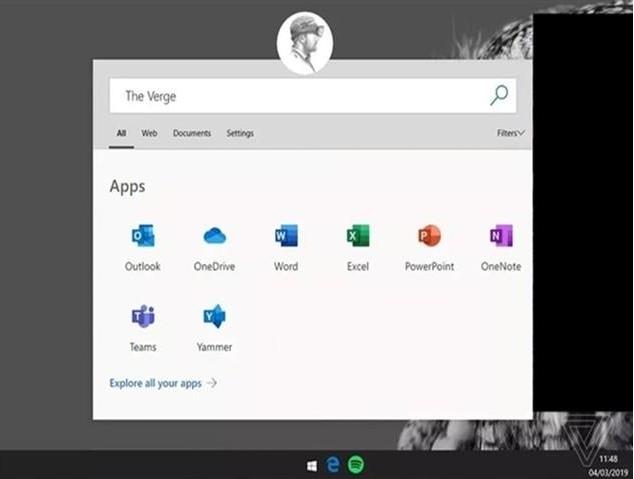This screenshot has width=634, height=479.
Task: Click the magnifier search icon
Action: click(498, 96)
